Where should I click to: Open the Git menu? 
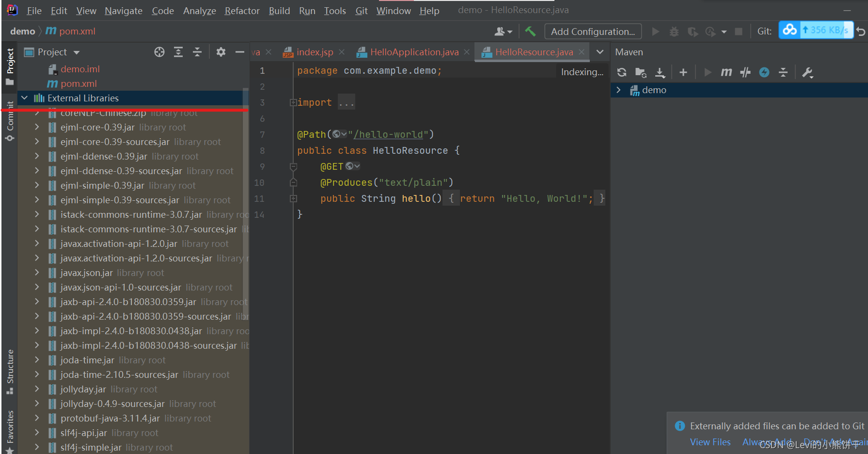362,11
